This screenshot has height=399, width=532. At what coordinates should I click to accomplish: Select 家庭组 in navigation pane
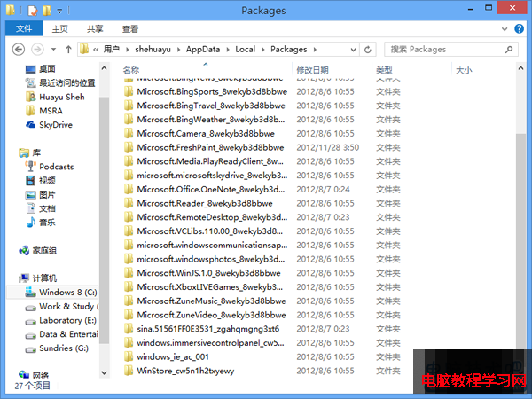(x=37, y=250)
